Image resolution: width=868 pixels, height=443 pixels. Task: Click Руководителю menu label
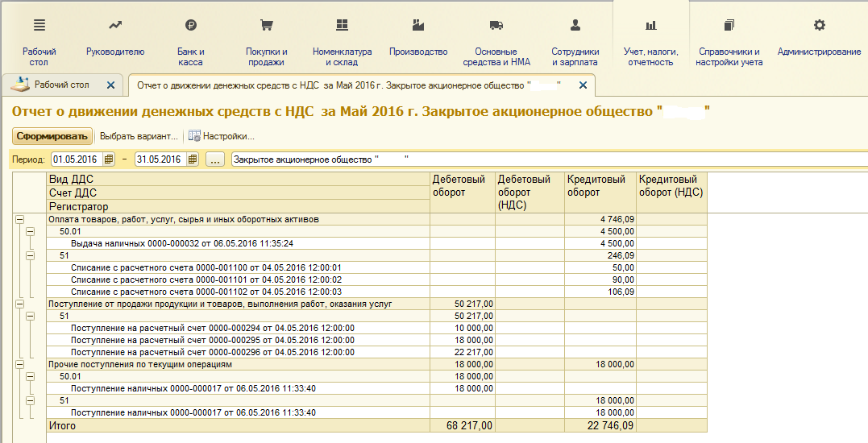pos(115,52)
